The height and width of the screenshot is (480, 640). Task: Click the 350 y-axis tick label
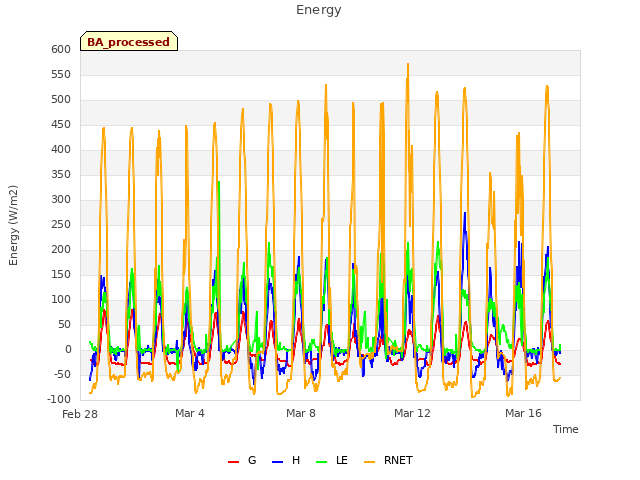[61, 174]
